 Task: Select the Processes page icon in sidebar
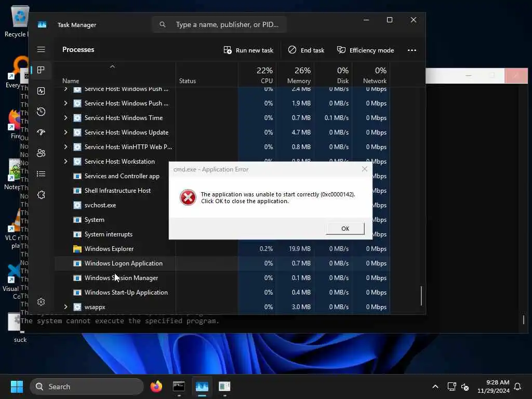tap(41, 70)
